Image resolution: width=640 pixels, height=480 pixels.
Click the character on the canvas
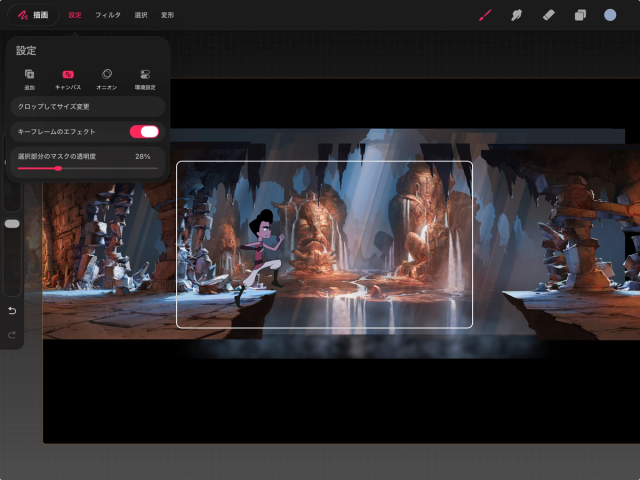coord(258,255)
